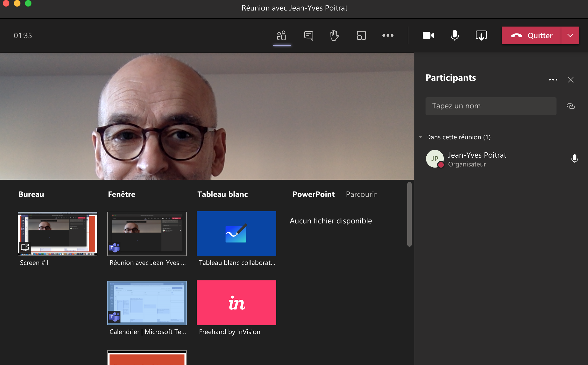Open the meeting chat icon
The image size is (588, 365).
coord(308,35)
